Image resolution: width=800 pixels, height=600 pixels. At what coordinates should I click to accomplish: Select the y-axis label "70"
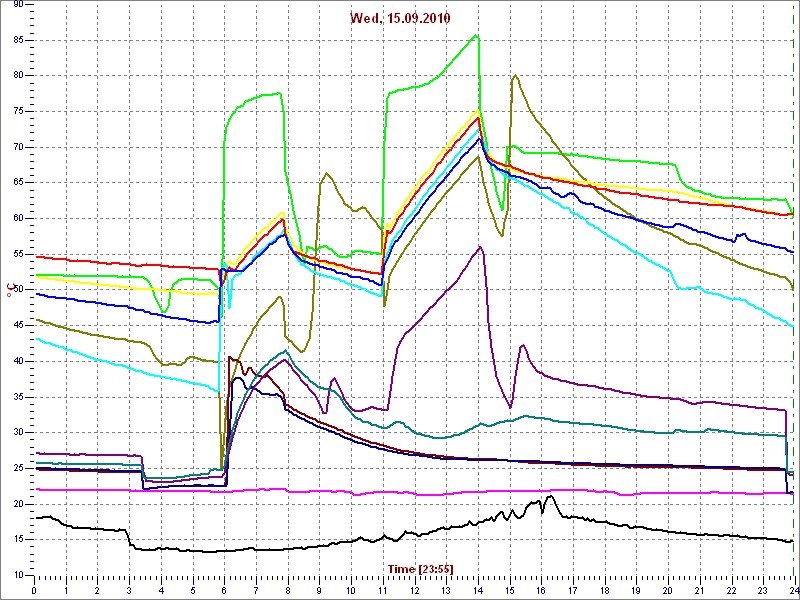(x=18, y=147)
